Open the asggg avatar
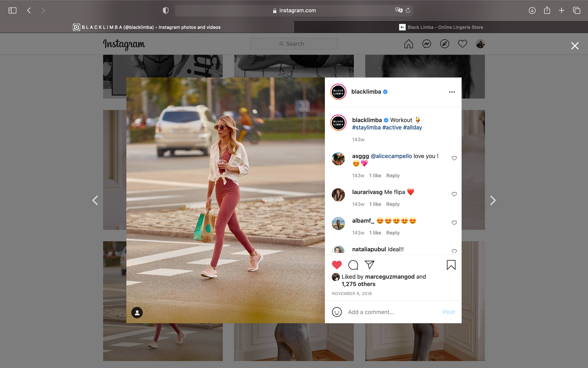Screen dimensions: 588x368 click(x=338, y=159)
